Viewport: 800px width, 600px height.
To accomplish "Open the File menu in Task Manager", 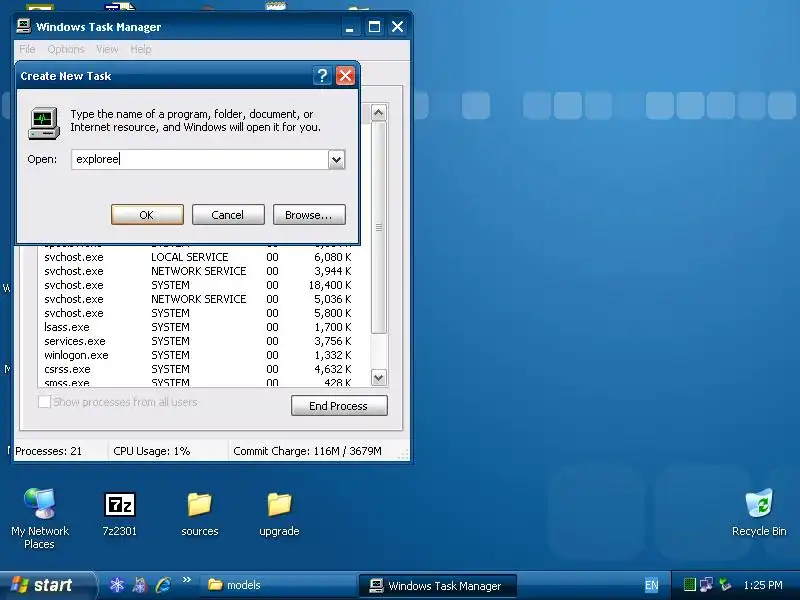I will tap(28, 49).
